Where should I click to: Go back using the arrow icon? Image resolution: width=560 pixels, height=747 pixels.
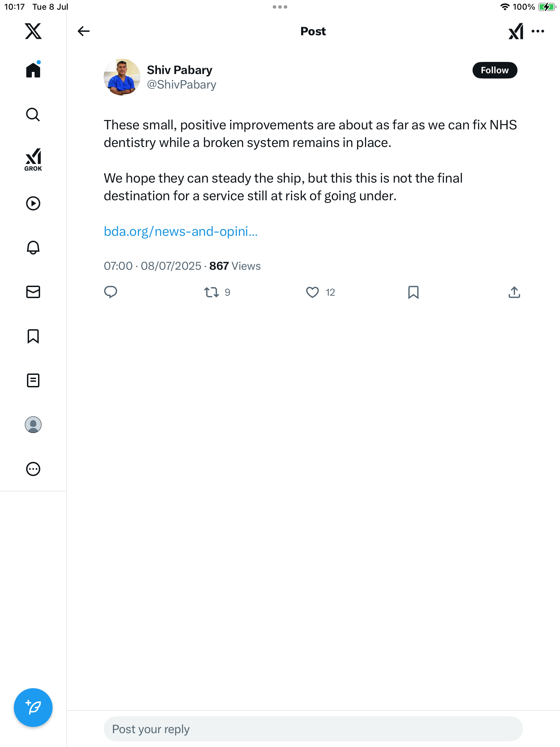84,31
